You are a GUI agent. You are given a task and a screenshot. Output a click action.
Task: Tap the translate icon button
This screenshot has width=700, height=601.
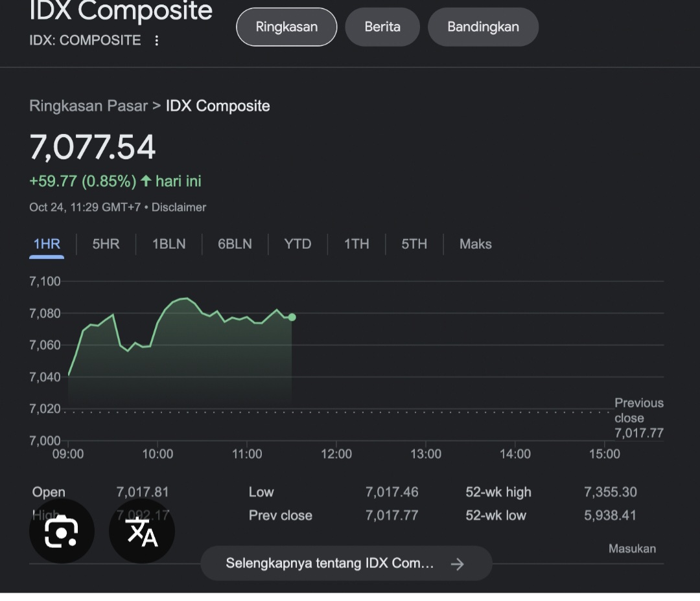(x=142, y=532)
